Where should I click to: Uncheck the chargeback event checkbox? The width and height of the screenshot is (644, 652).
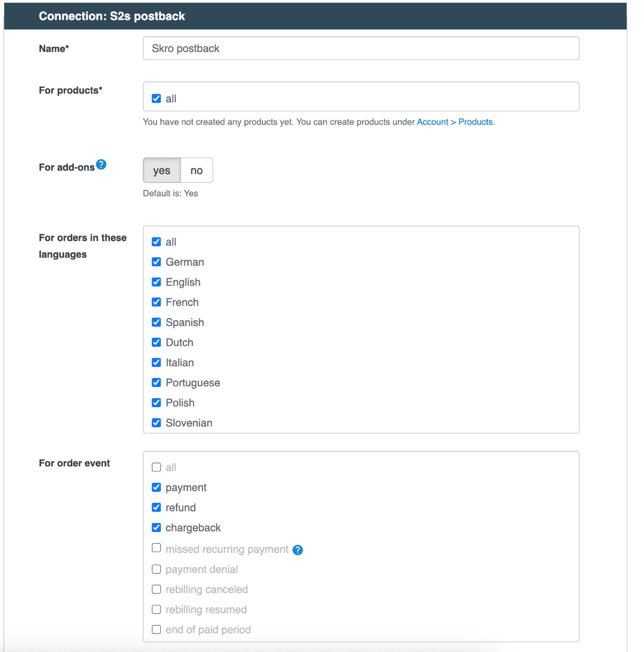click(156, 527)
